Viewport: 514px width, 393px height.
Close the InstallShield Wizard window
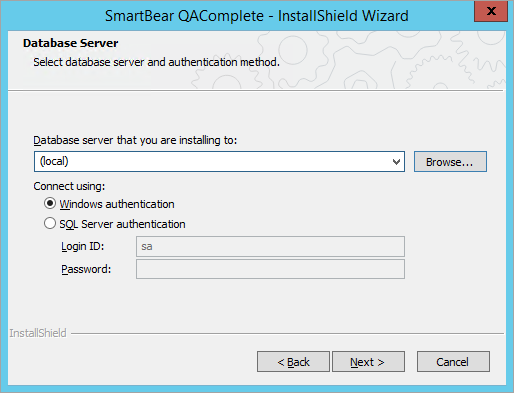(x=491, y=11)
